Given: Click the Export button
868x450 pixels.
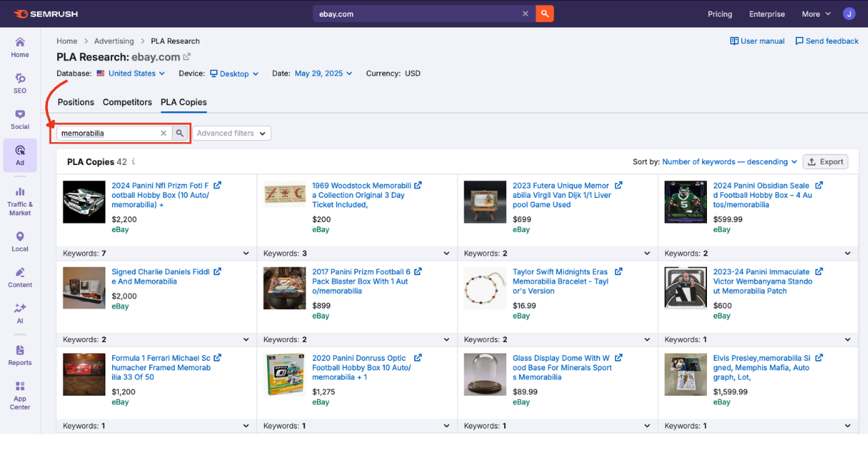Looking at the screenshot, I should pos(825,161).
